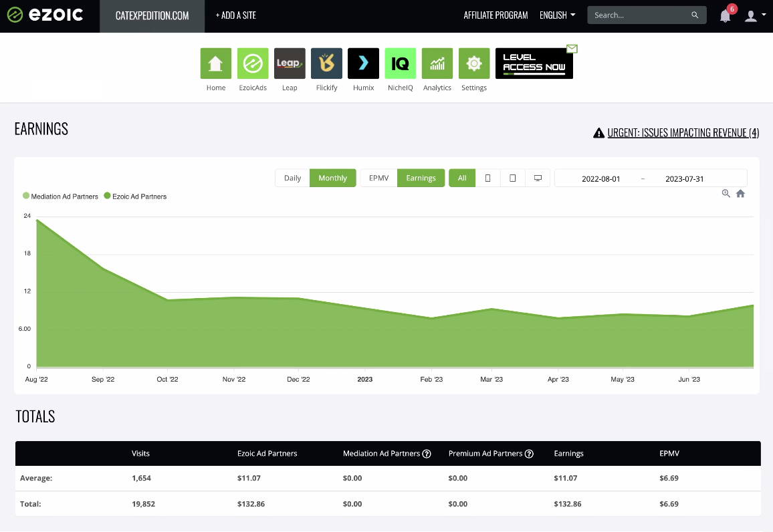Open the Humix icon

click(363, 63)
